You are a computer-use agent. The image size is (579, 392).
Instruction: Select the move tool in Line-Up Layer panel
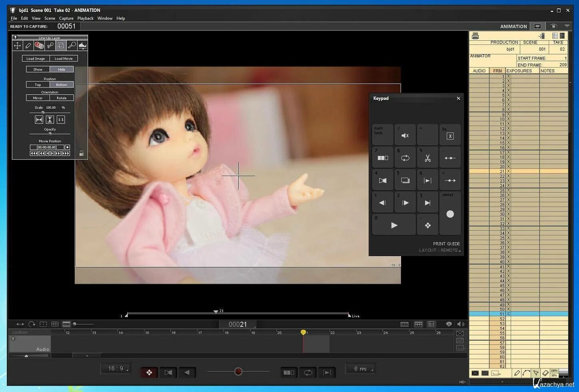pos(17,46)
